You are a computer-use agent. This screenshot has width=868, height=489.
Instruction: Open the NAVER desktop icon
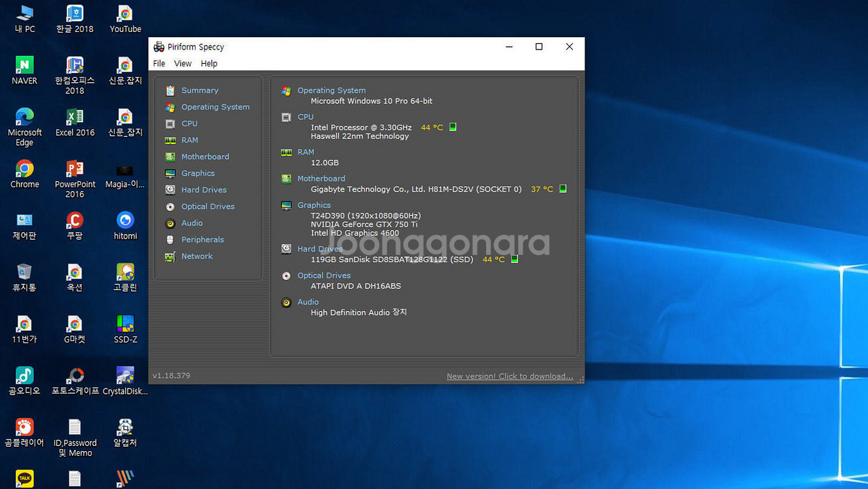click(x=25, y=70)
